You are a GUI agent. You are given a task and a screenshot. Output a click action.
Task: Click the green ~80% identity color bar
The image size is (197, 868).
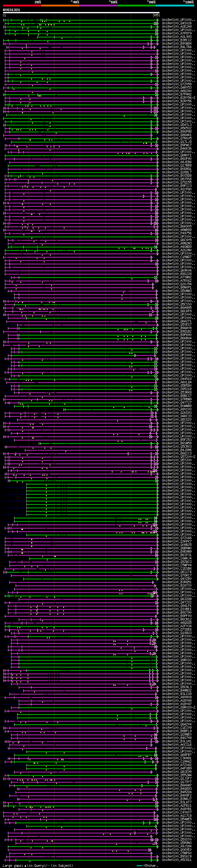point(137,6)
